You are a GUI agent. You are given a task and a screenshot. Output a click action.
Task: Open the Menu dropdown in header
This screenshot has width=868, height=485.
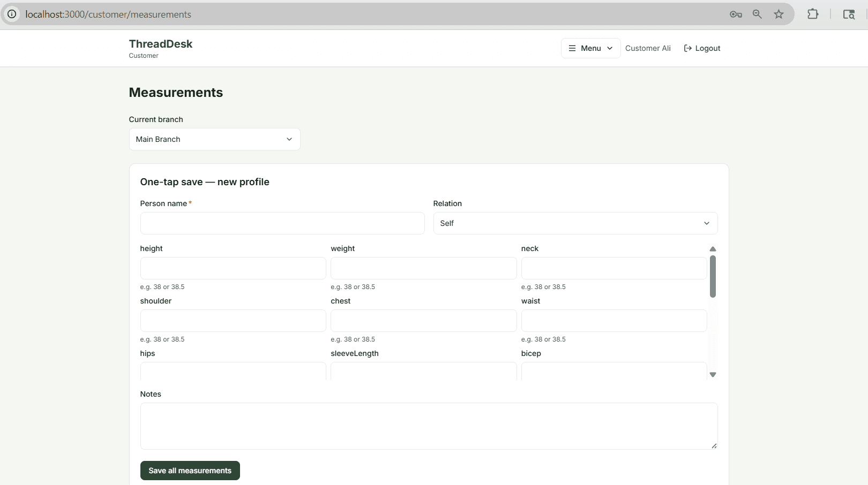(590, 48)
